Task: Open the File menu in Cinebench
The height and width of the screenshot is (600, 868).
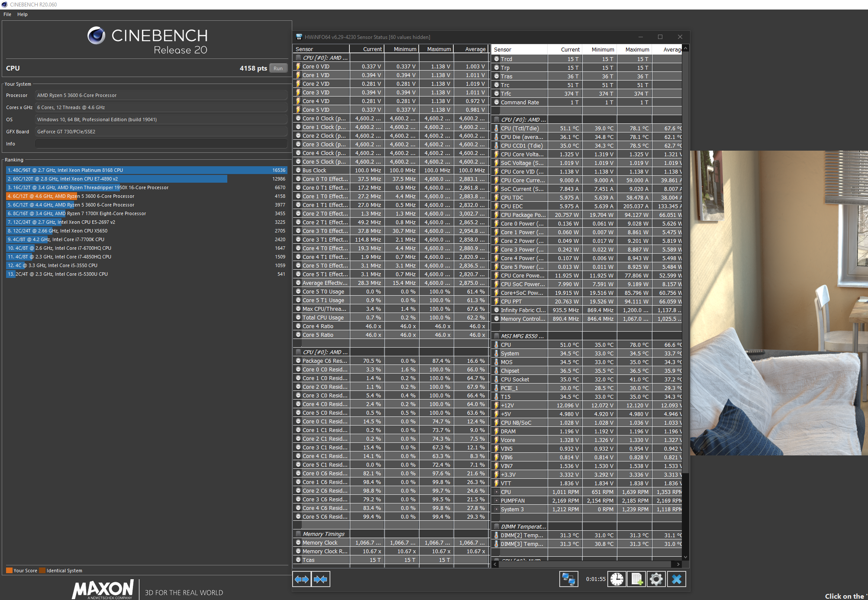Action: pyautogui.click(x=7, y=14)
